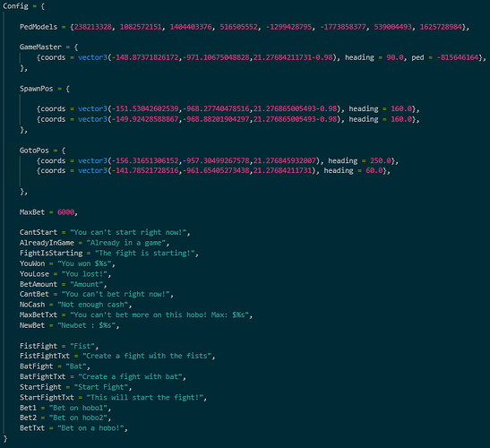
Task: Click the string "Newbet : $%s"
Action: (87, 325)
